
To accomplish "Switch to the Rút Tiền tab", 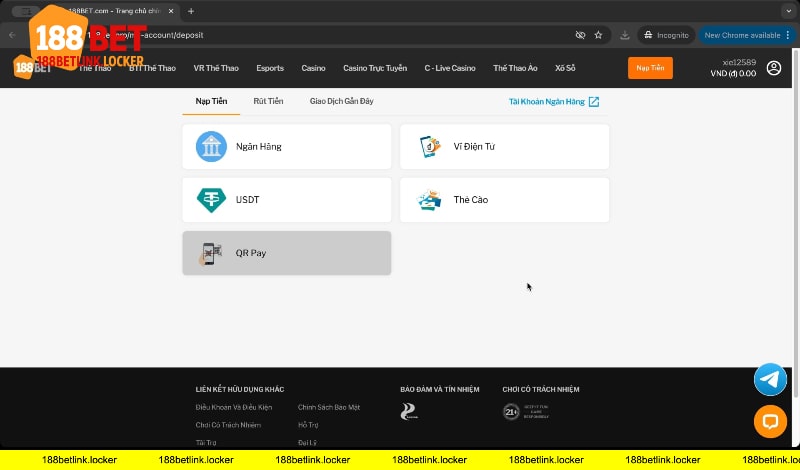I will pyautogui.click(x=268, y=101).
